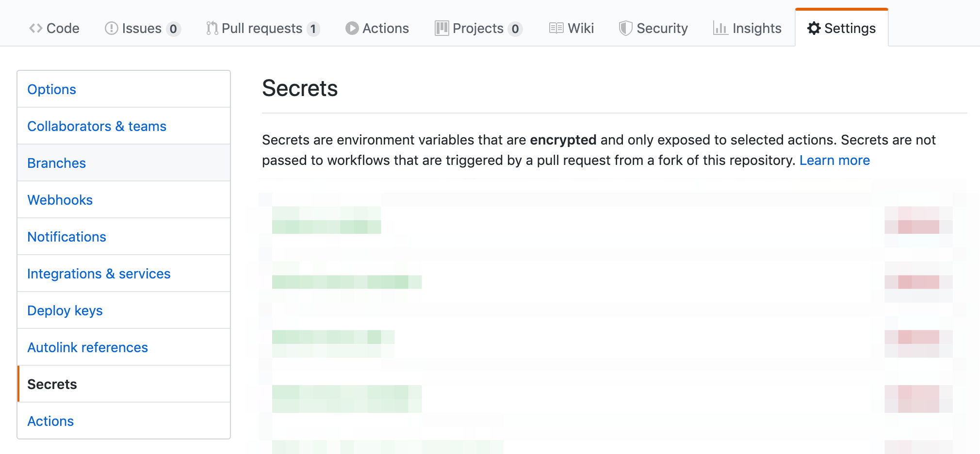Click the Code brackets icon
980x454 pixels.
pos(35,28)
